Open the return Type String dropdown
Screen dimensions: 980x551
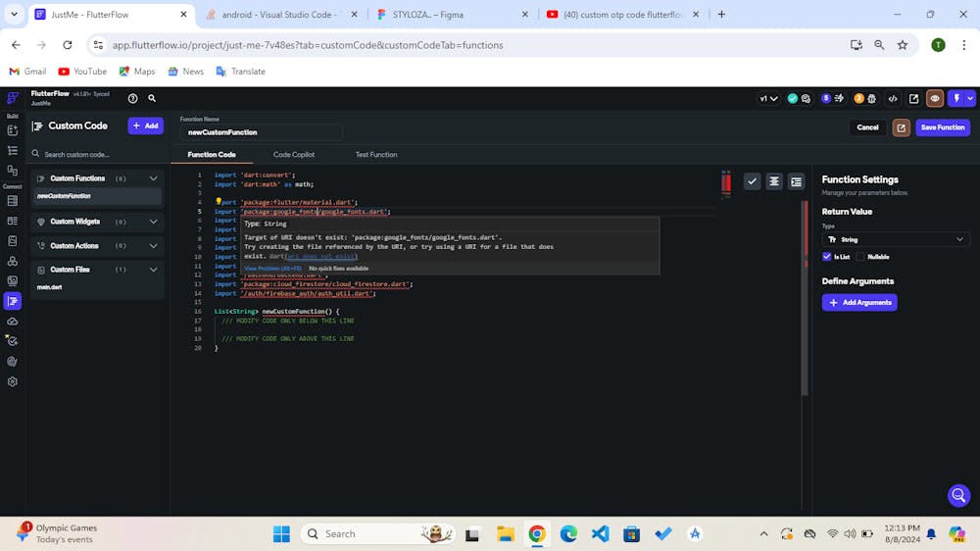(x=896, y=239)
